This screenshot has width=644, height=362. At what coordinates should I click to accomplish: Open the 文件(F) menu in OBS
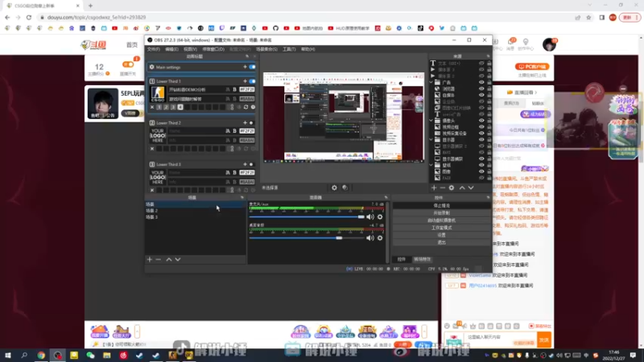[154, 49]
